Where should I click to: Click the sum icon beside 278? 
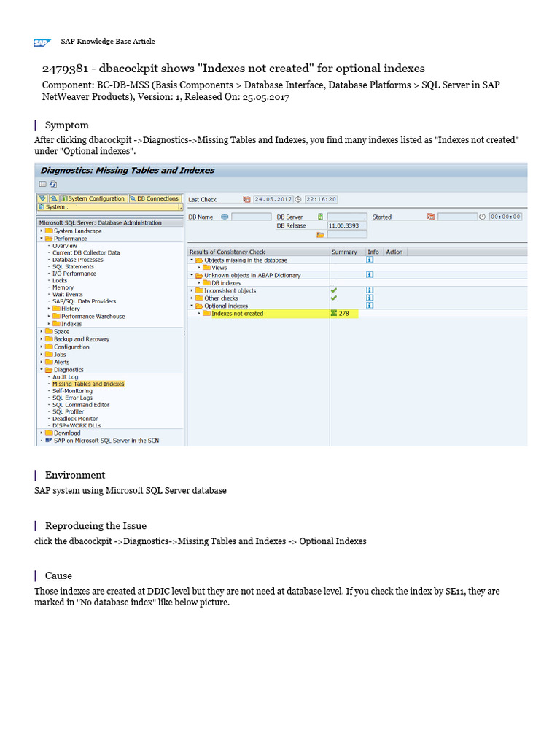334,313
